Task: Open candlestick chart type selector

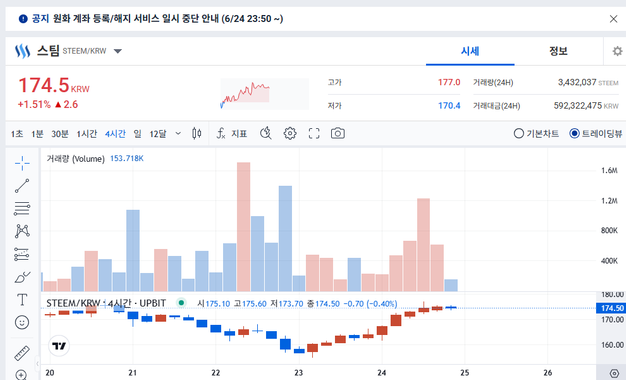Action: (x=196, y=133)
